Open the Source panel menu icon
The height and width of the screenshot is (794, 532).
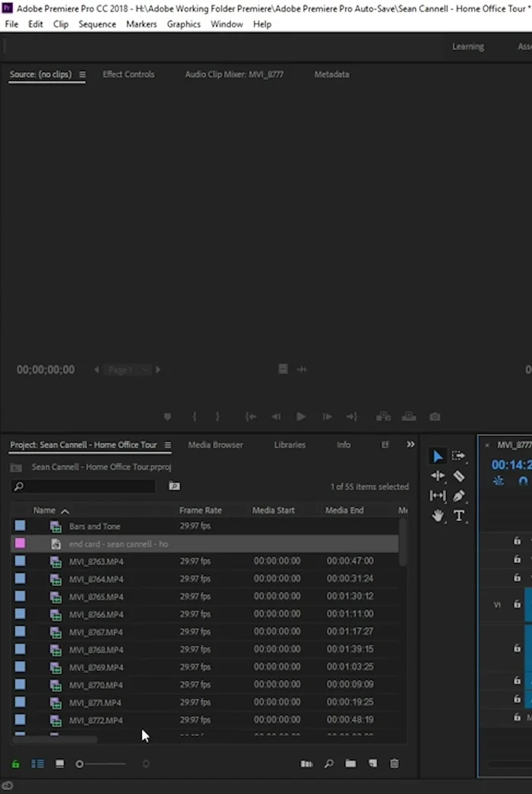(82, 74)
